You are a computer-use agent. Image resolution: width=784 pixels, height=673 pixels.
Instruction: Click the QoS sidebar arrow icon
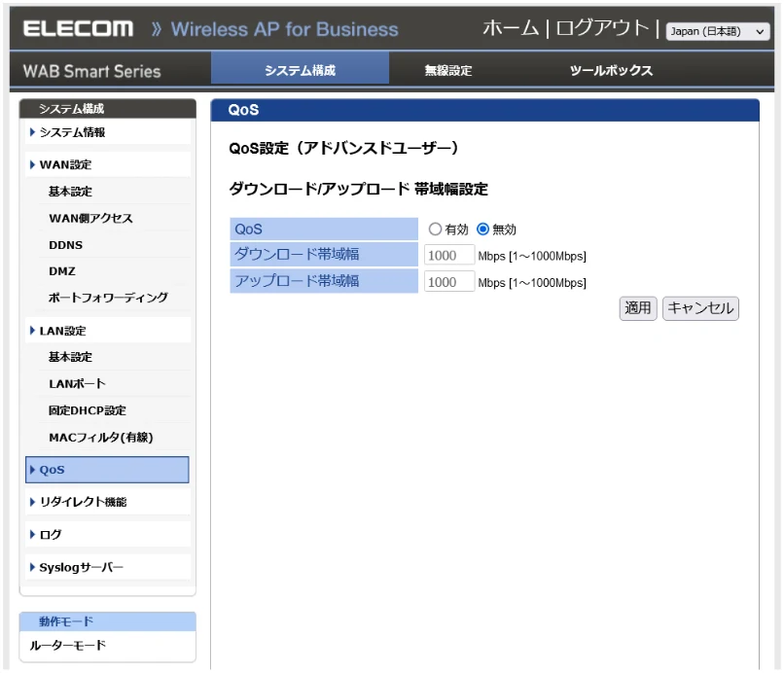pyautogui.click(x=32, y=470)
